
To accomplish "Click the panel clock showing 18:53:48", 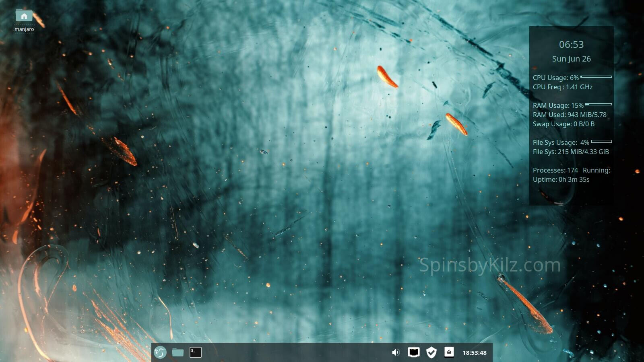I will click(474, 353).
